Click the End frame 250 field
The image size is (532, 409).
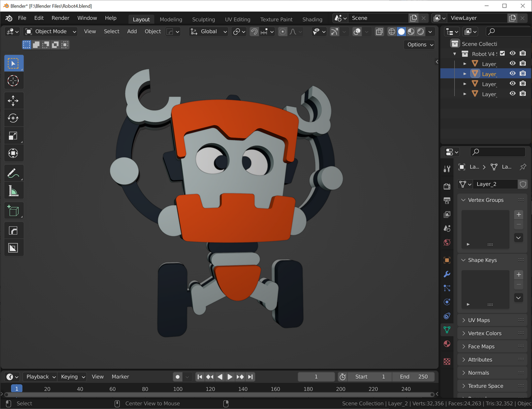(414, 377)
